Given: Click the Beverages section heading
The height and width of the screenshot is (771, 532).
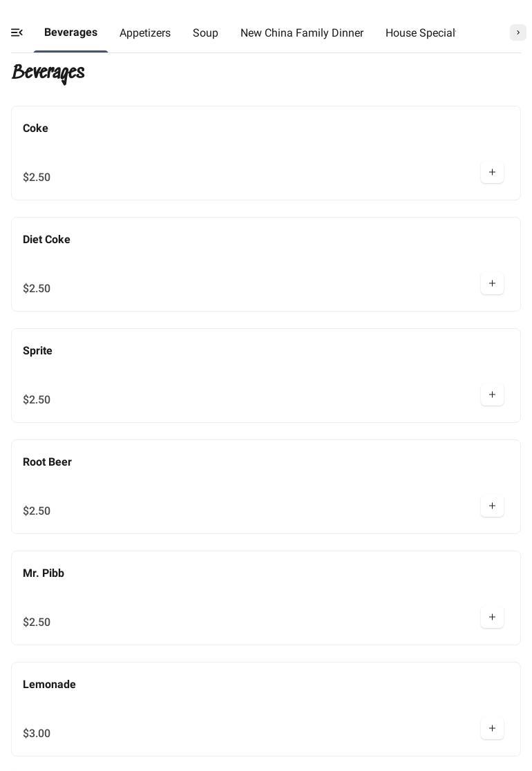Looking at the screenshot, I should click(x=48, y=73).
